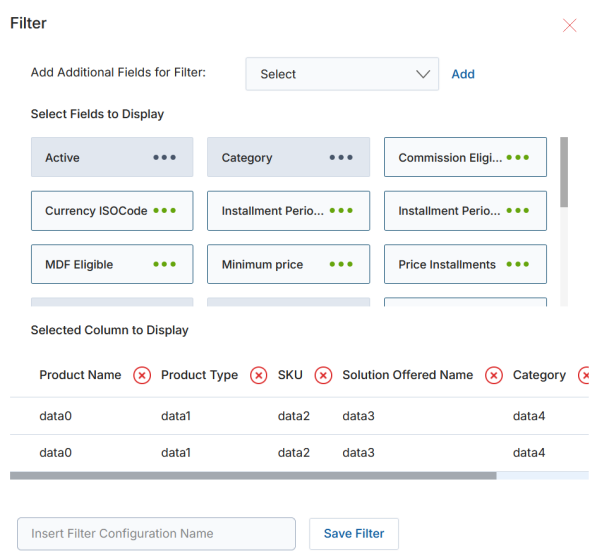This screenshot has width=590, height=556.
Task: Click data0 in the first data row
Action: pyautogui.click(x=55, y=416)
